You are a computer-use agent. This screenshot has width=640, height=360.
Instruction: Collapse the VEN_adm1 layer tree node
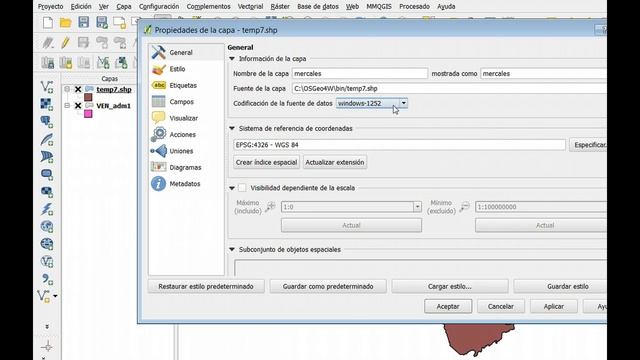67,105
